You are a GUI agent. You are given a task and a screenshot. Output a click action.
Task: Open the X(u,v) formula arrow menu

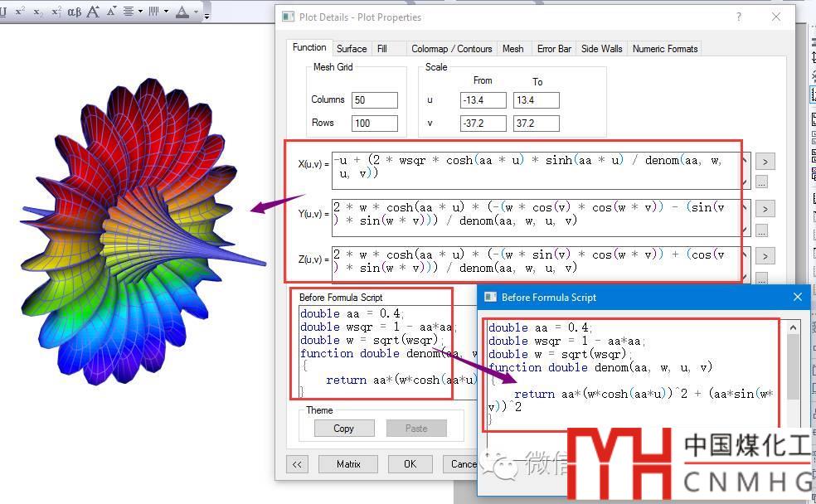point(765,162)
